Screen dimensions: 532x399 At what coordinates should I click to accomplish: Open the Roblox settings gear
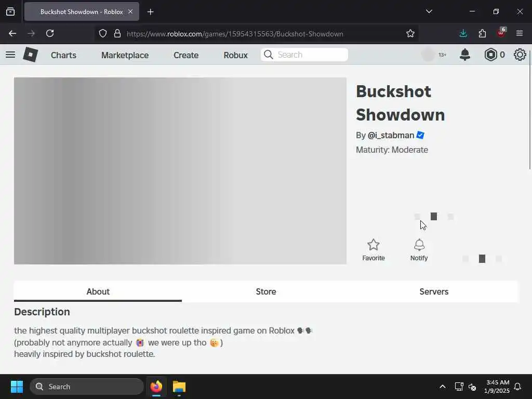[x=520, y=55]
